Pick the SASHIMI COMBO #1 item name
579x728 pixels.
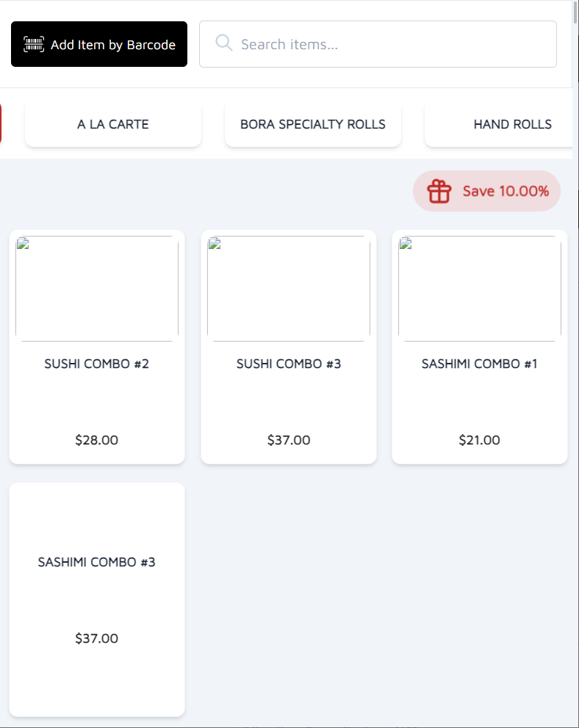(x=480, y=364)
